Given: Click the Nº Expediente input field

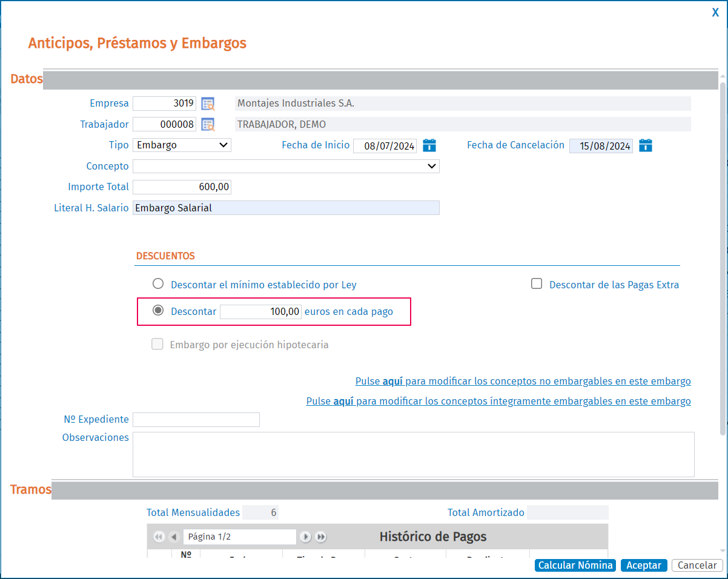Looking at the screenshot, I should [x=196, y=420].
